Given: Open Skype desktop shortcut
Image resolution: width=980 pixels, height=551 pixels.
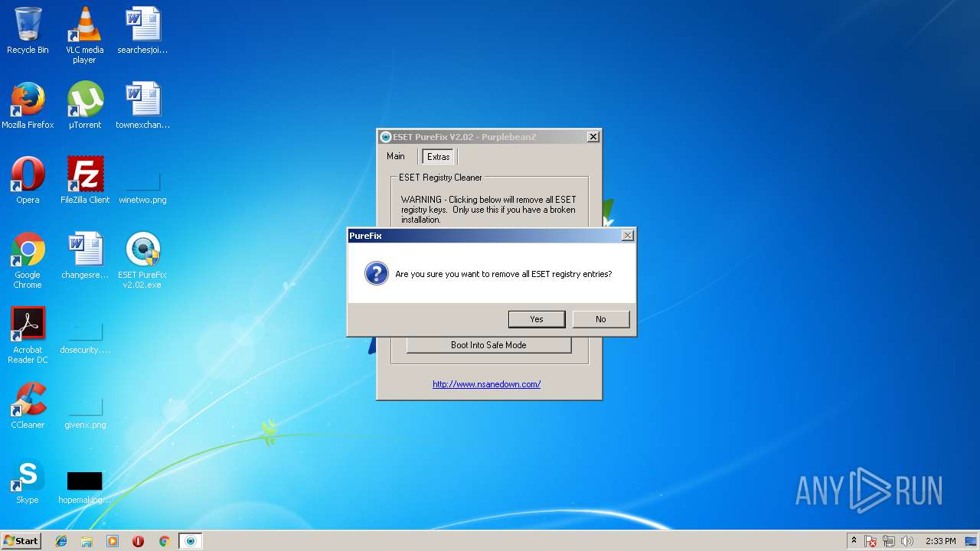Looking at the screenshot, I should [28, 481].
